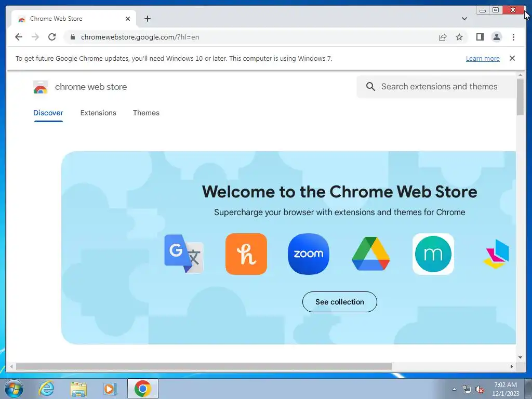Expand the tab search dropdown
Image resolution: width=532 pixels, height=399 pixels.
[464, 19]
